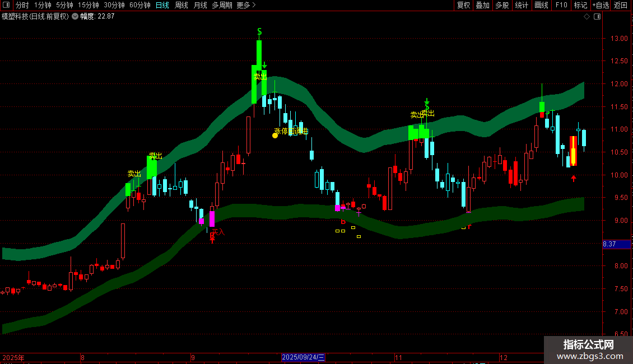The height and width of the screenshot is (364, 633).
Task: Open the 多股 multi-stock view
Action: 502,5
